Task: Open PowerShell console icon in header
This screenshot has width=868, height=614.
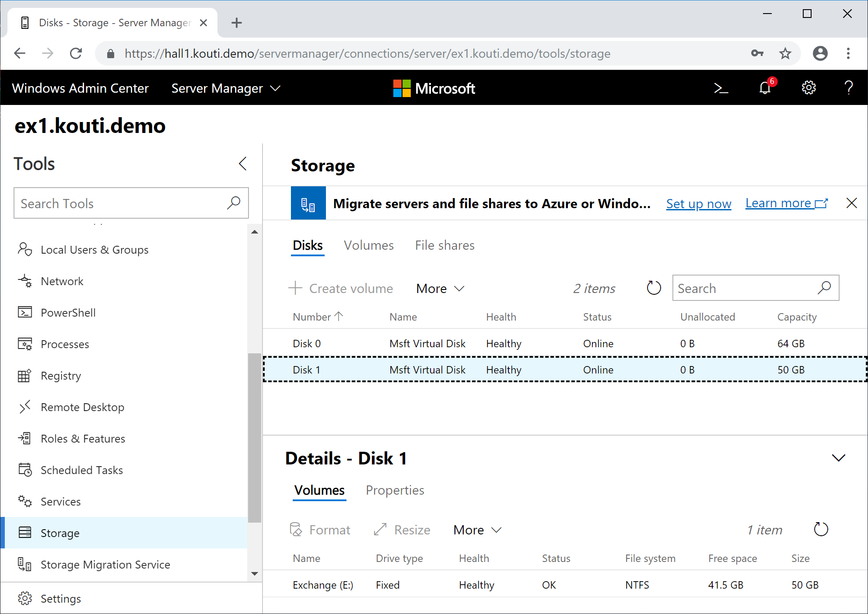Action: click(721, 88)
